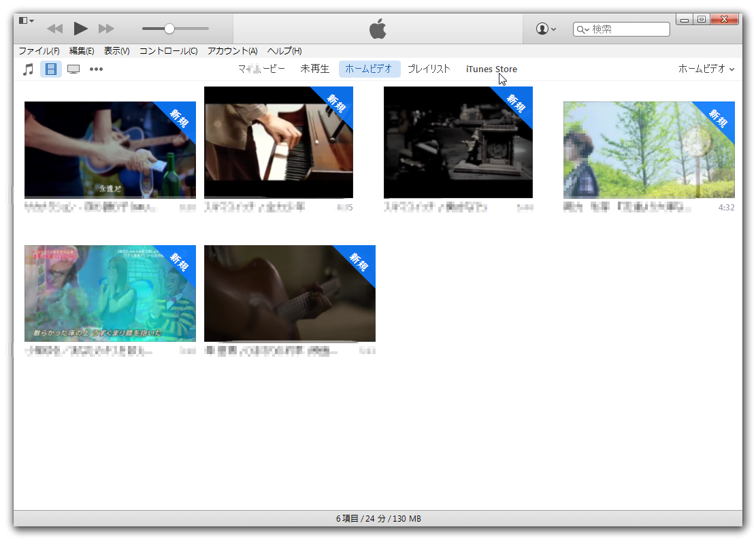Expand the account chevron dropdown
756x540 pixels.
[553, 29]
